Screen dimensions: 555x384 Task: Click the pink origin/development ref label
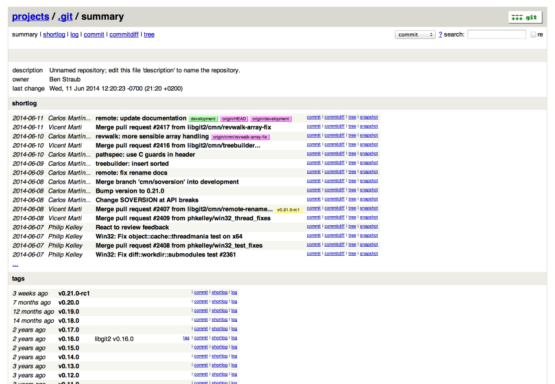(x=271, y=119)
